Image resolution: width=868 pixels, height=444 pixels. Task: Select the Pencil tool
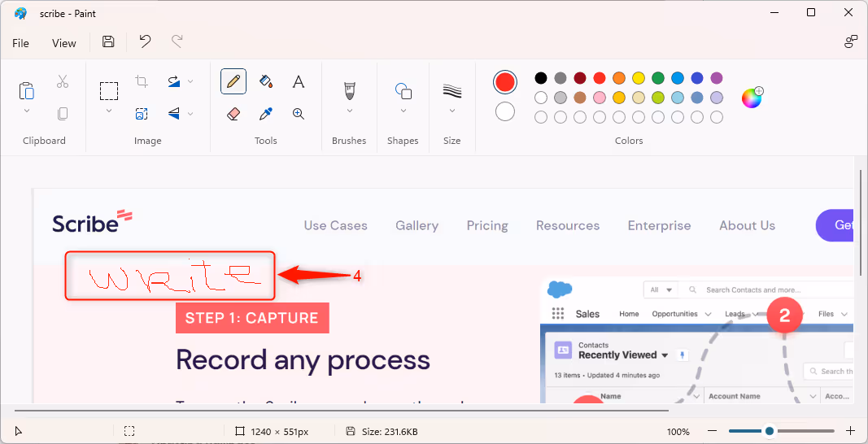233,81
